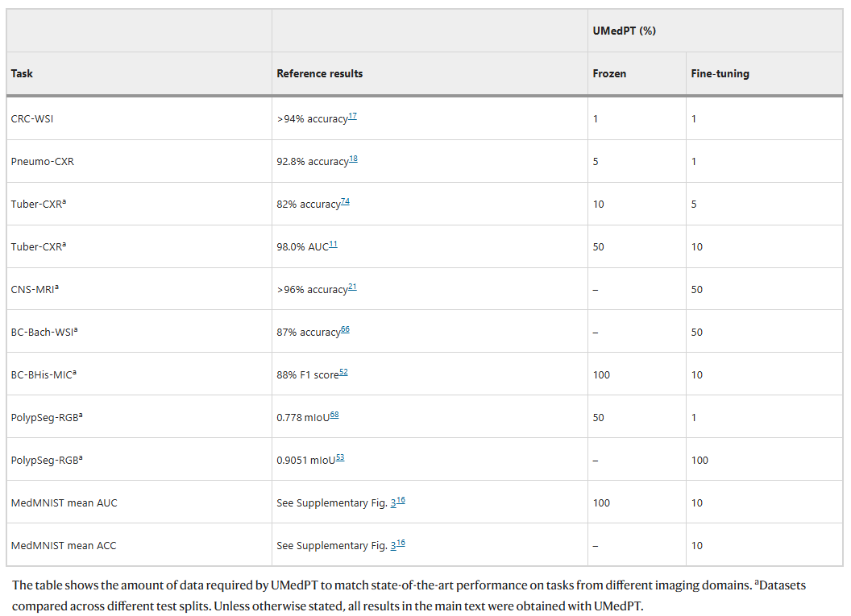
Task: Select the Pneumo-CXR row label
Action: [x=42, y=161]
